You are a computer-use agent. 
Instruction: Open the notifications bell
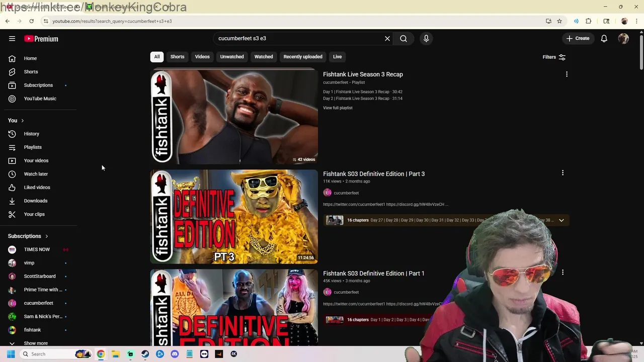[x=604, y=38]
